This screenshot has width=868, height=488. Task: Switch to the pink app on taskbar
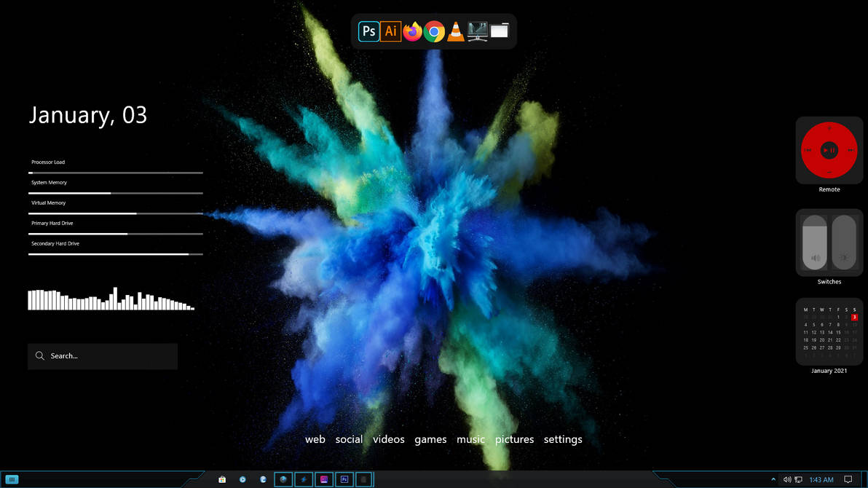click(x=324, y=480)
